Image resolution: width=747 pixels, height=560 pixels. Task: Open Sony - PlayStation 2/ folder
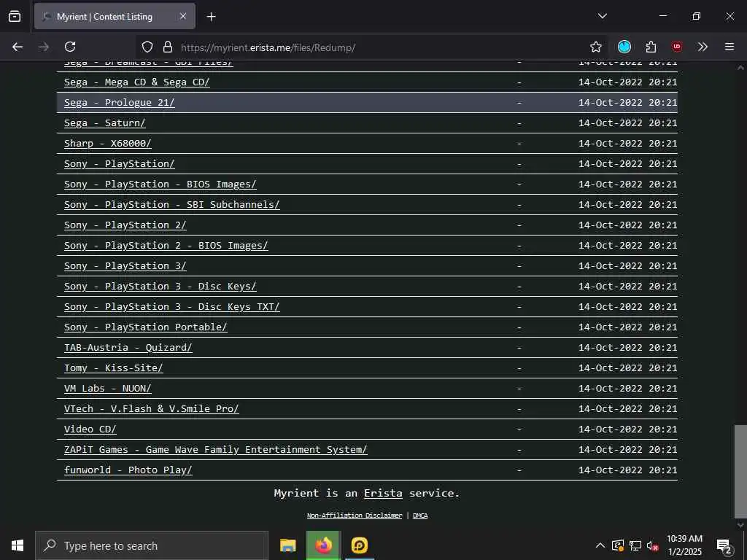125,226
